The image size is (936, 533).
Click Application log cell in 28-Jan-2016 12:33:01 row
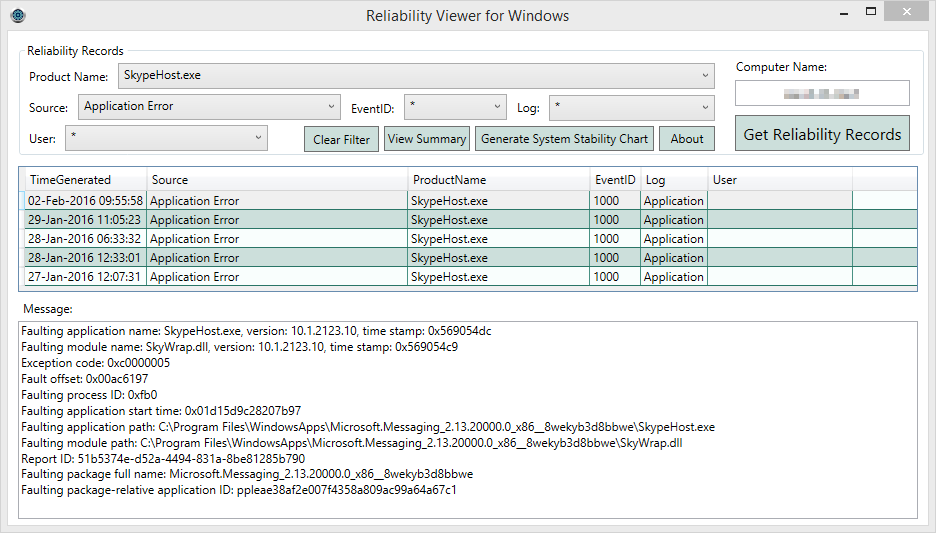click(674, 258)
